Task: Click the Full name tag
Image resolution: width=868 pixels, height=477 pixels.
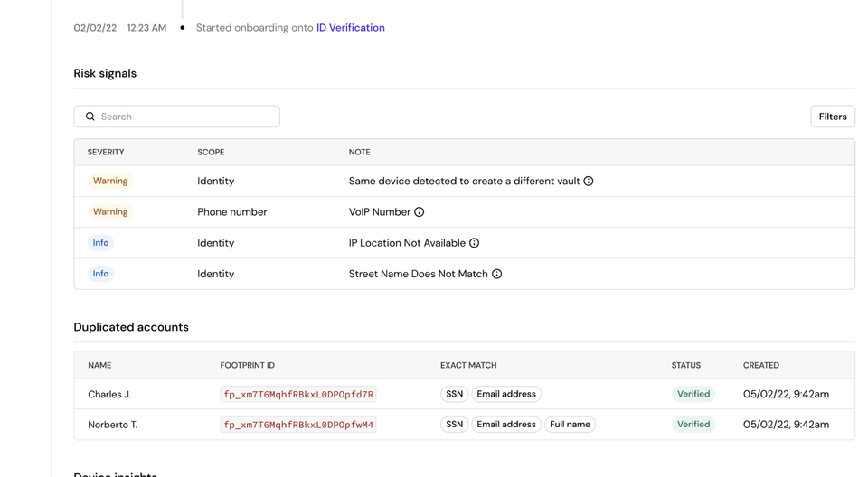Action: click(570, 425)
